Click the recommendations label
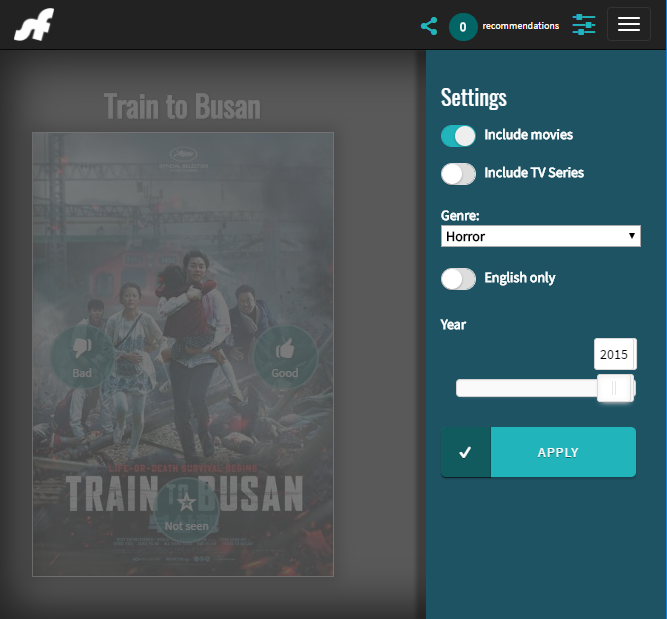The height and width of the screenshot is (619, 667). point(521,26)
